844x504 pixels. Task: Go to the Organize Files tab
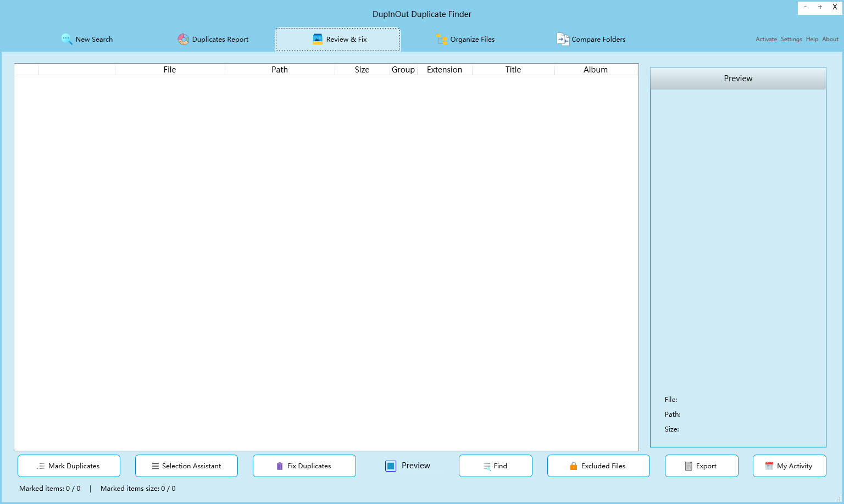click(x=465, y=40)
